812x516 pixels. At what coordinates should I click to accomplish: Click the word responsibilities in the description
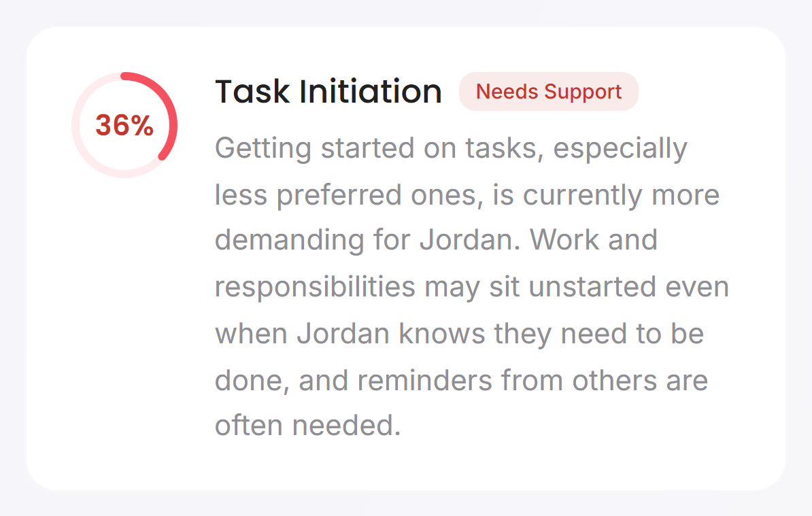(x=315, y=288)
